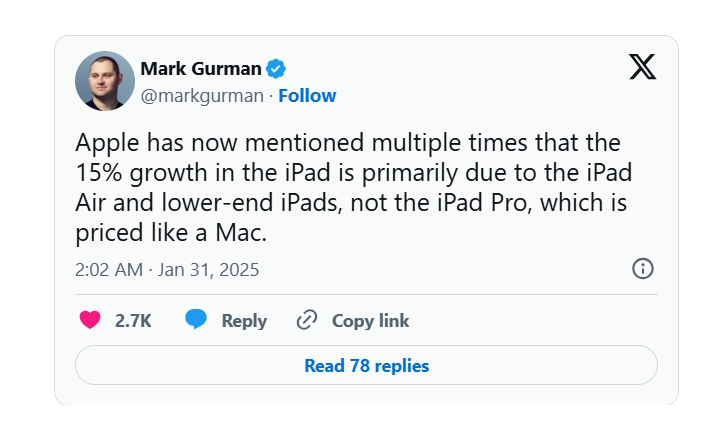Open Mark Gurman's profile avatar photo

(x=105, y=81)
